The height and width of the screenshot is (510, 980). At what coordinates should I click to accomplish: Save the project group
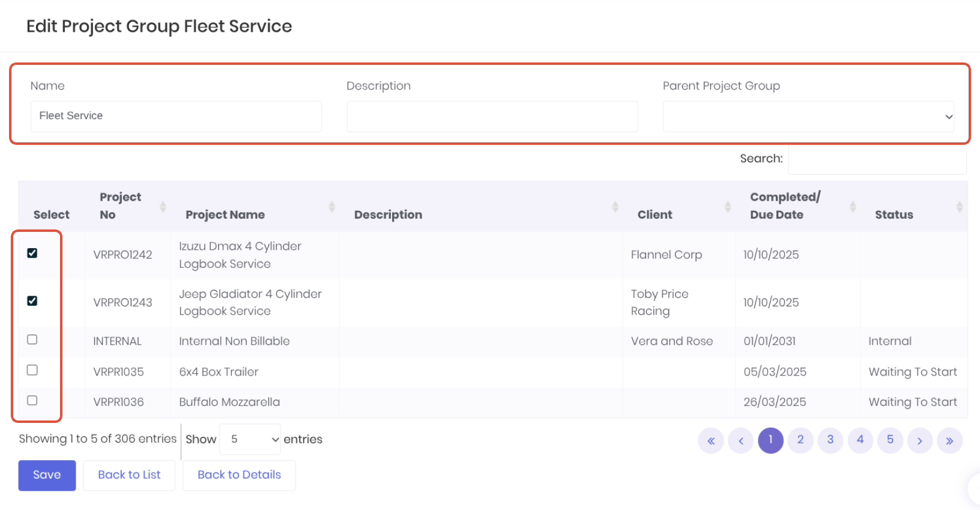coord(47,475)
